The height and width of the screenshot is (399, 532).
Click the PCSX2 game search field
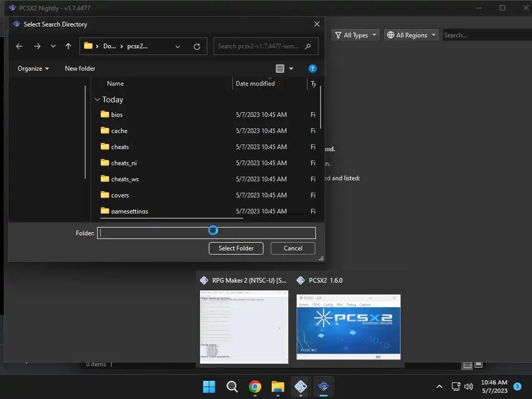(x=487, y=35)
